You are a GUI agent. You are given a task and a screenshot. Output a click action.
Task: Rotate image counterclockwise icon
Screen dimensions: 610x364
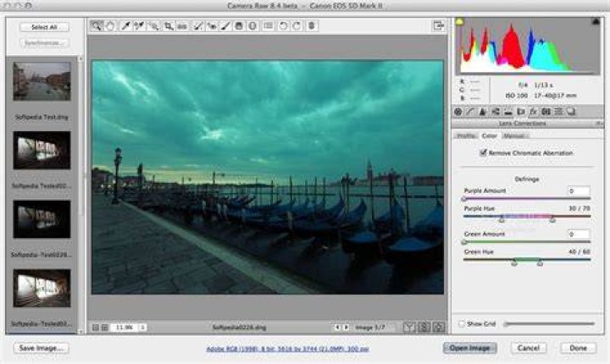pyautogui.click(x=283, y=26)
